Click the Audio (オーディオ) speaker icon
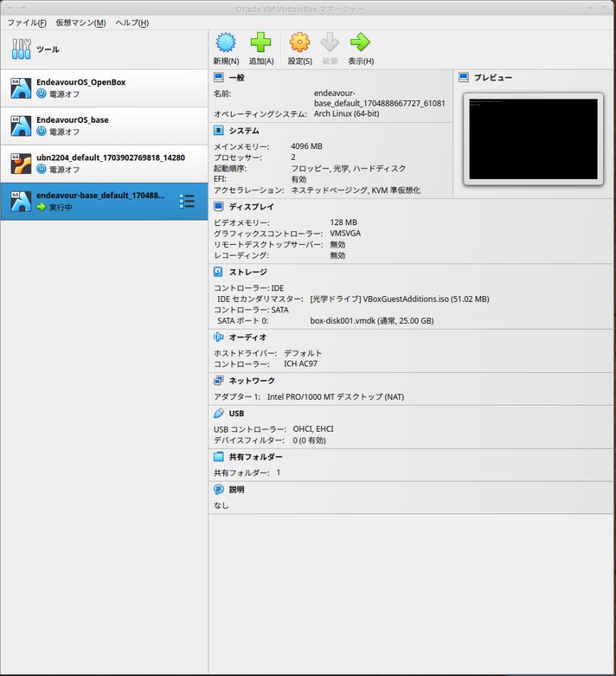 (219, 337)
